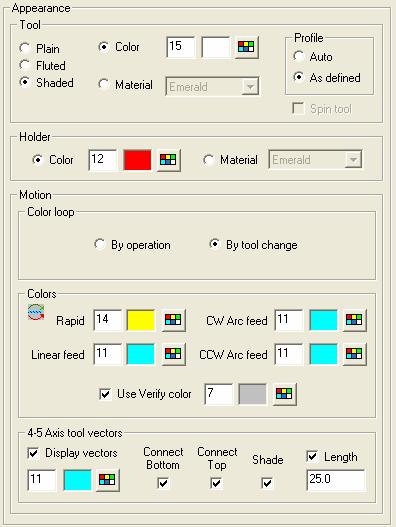Open color palette for Tool color

pyautogui.click(x=246, y=47)
